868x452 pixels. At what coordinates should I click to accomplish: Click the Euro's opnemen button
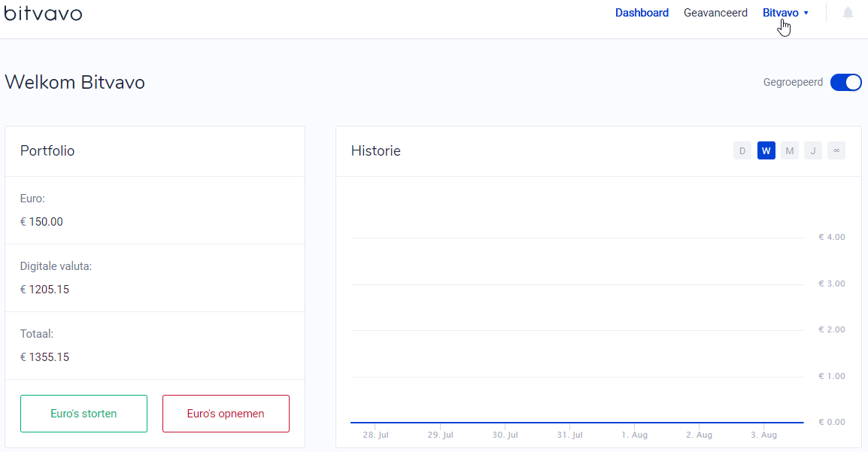(x=226, y=414)
